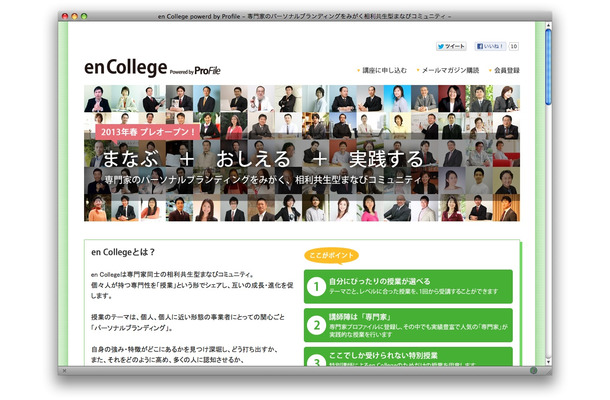610x400 pixels.
Task: Click the numbered circle 1 icon
Action: coord(316,287)
